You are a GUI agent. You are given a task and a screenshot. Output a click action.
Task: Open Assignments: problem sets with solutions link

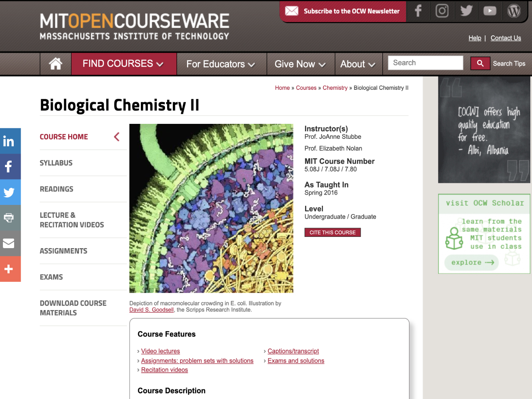point(197,361)
